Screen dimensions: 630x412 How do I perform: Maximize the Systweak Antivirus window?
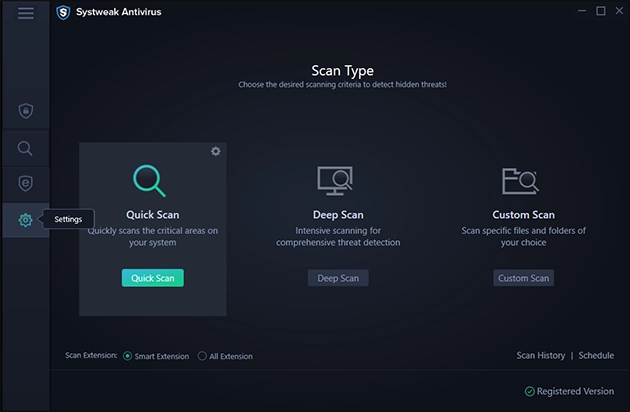[x=601, y=12]
